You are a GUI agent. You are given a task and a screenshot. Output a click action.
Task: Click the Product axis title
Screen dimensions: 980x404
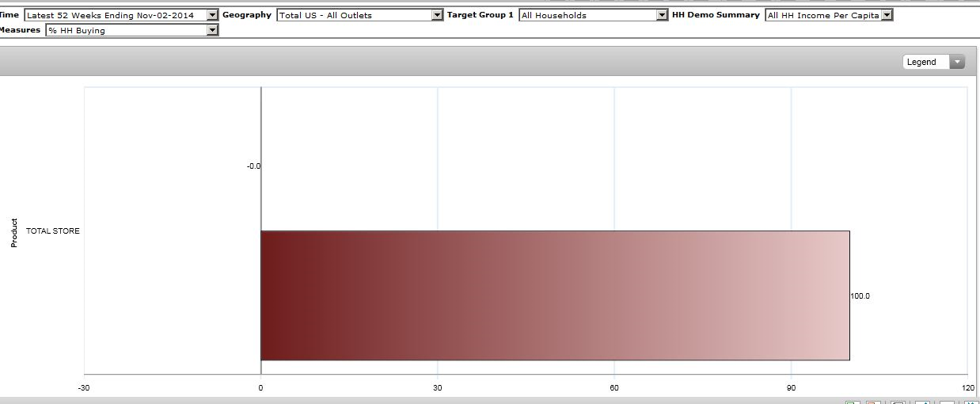(x=14, y=233)
